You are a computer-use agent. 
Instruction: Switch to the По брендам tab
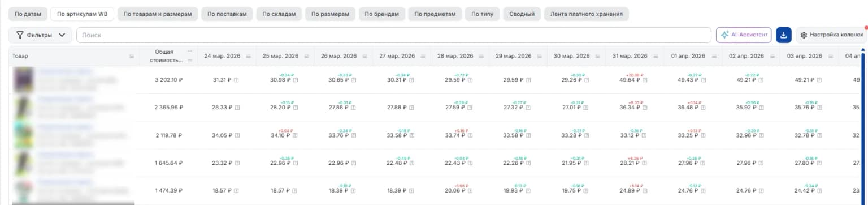pyautogui.click(x=381, y=14)
